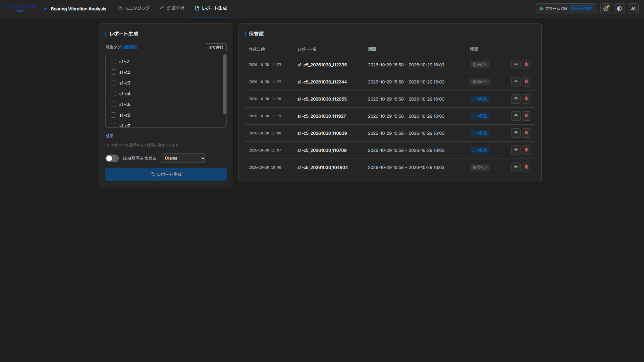Open settings gear icon in header
This screenshot has height=362, width=644.
(x=606, y=9)
